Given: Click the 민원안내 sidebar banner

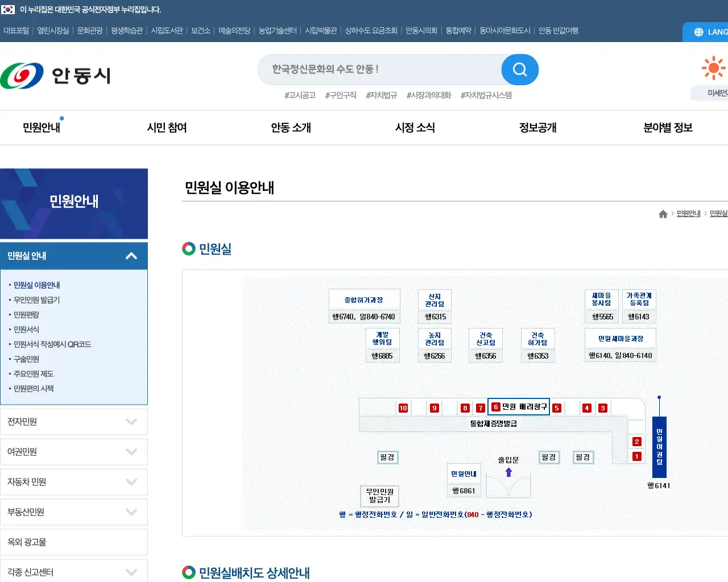Looking at the screenshot, I should click(74, 203).
